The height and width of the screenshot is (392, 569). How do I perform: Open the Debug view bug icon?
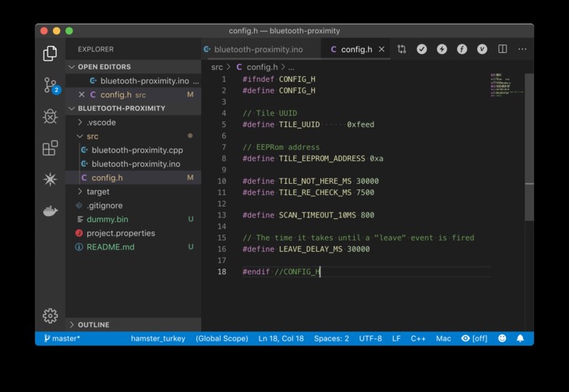tap(50, 116)
